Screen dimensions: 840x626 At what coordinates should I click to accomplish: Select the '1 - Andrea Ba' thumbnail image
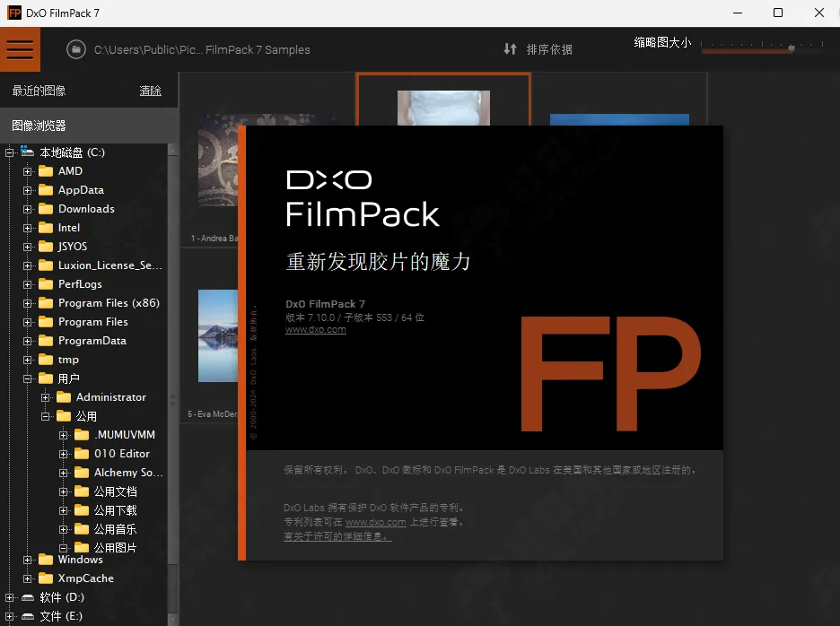pyautogui.click(x=218, y=161)
